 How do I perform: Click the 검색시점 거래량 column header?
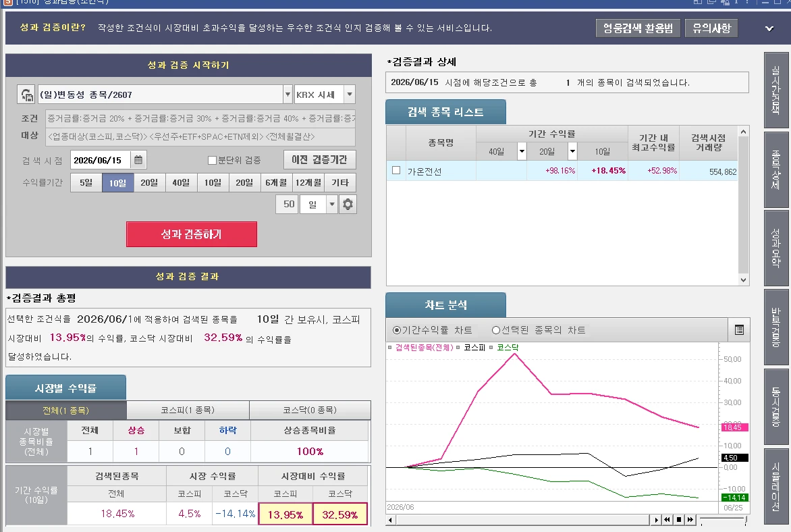(708, 143)
